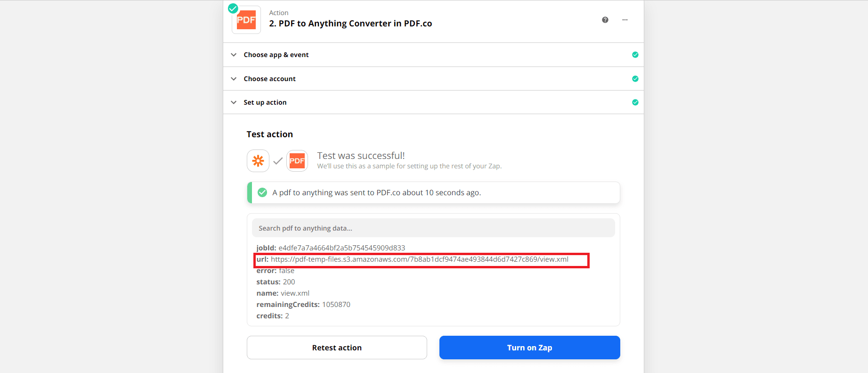Select the jobId output row
Image resolution: width=868 pixels, height=373 pixels.
click(x=331, y=248)
